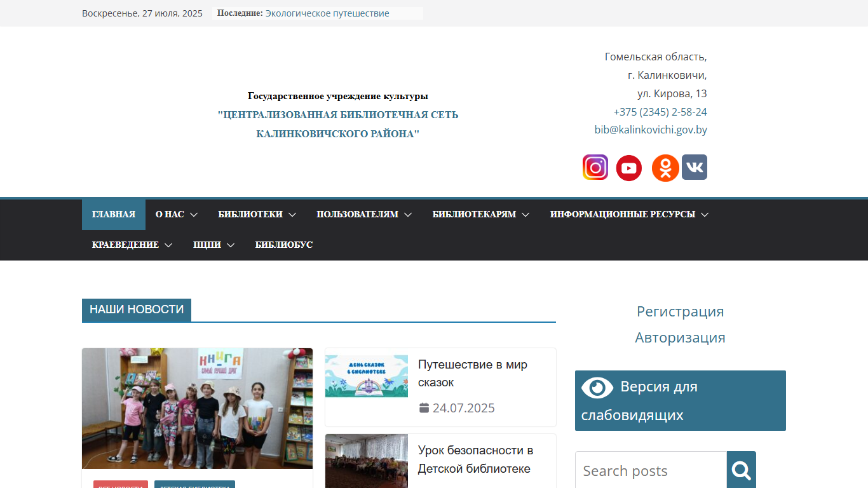Expand the О НАС menu chevron
Viewport: 868px width, 488px height.
tap(194, 215)
